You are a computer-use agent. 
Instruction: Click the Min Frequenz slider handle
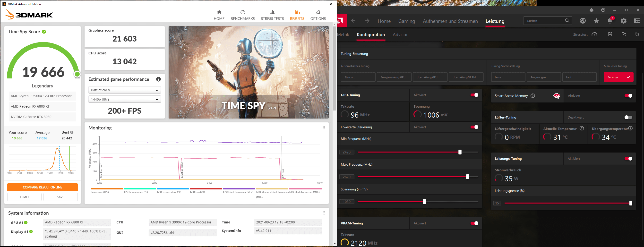tap(460, 152)
